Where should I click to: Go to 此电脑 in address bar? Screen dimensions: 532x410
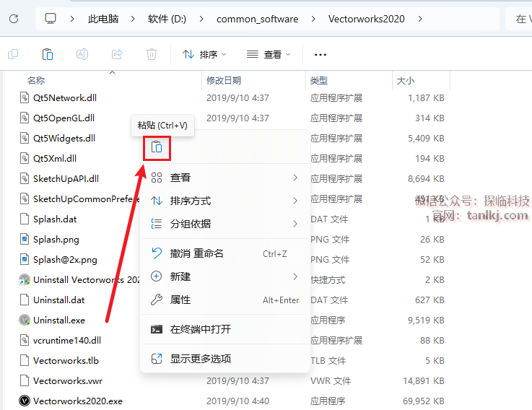(x=103, y=19)
